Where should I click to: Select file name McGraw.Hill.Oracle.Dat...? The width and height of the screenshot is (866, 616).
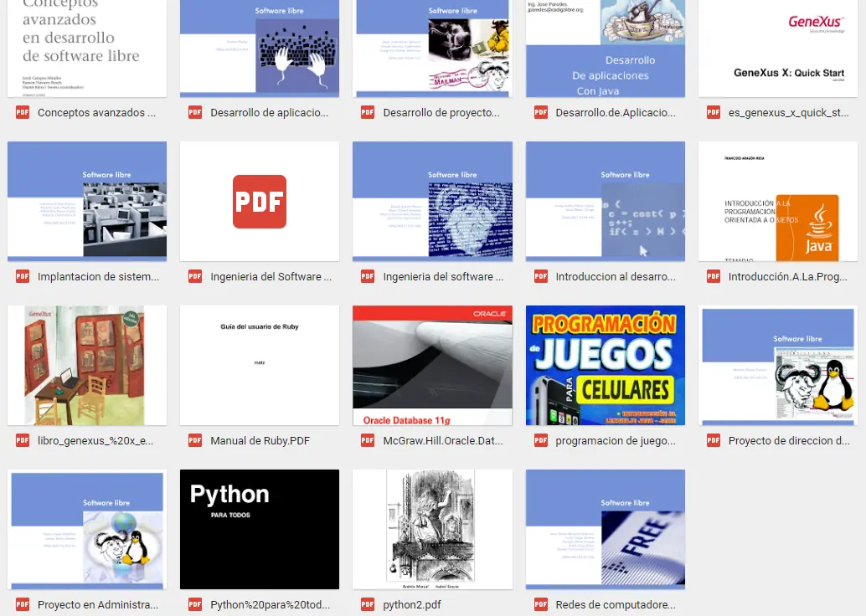pyautogui.click(x=443, y=440)
